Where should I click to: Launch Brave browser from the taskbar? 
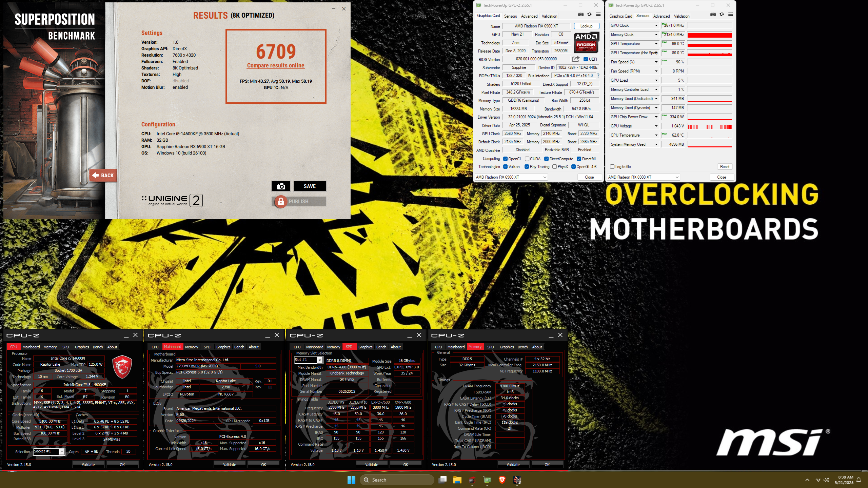coord(502,480)
